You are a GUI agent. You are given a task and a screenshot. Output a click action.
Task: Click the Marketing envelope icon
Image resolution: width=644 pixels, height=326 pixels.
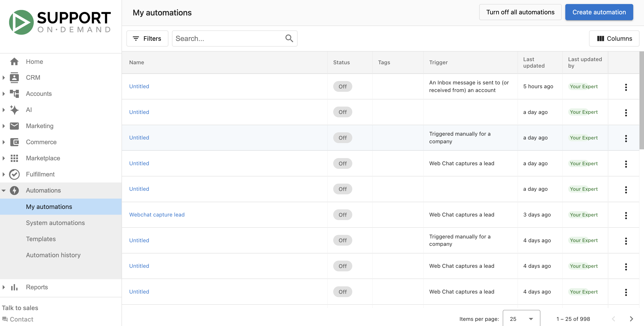pos(14,126)
